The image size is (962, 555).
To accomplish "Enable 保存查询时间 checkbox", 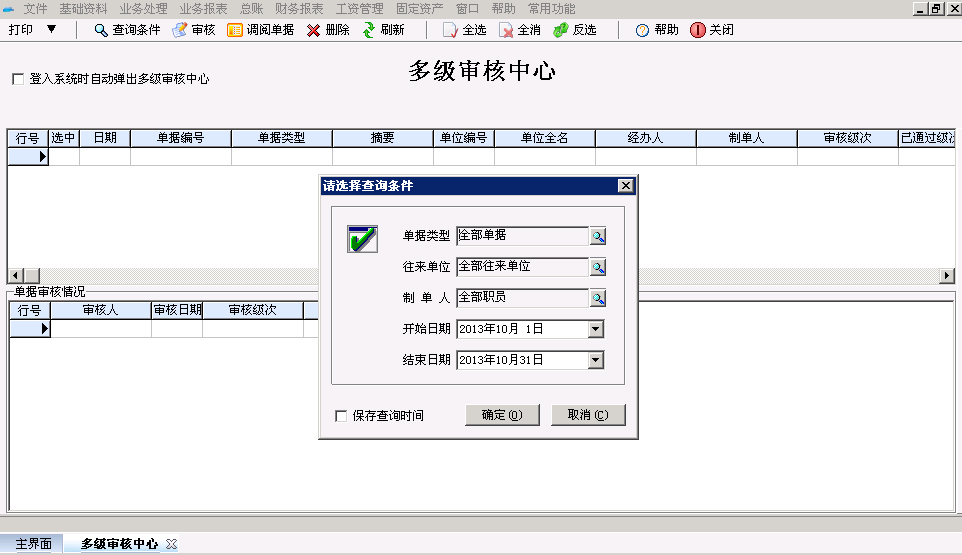I will [342, 416].
